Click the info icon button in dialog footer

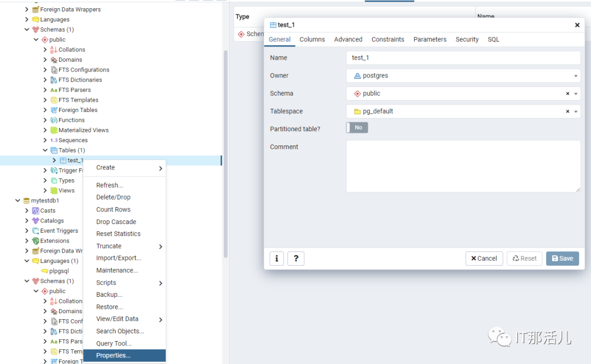[276, 259]
